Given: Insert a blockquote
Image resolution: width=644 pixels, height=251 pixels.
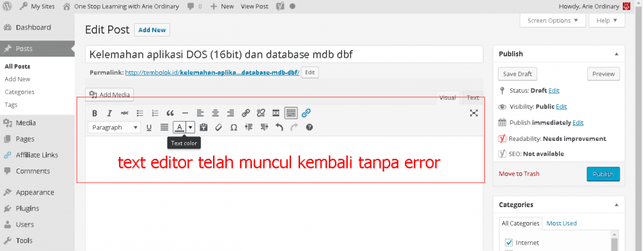Looking at the screenshot, I should tap(170, 113).
